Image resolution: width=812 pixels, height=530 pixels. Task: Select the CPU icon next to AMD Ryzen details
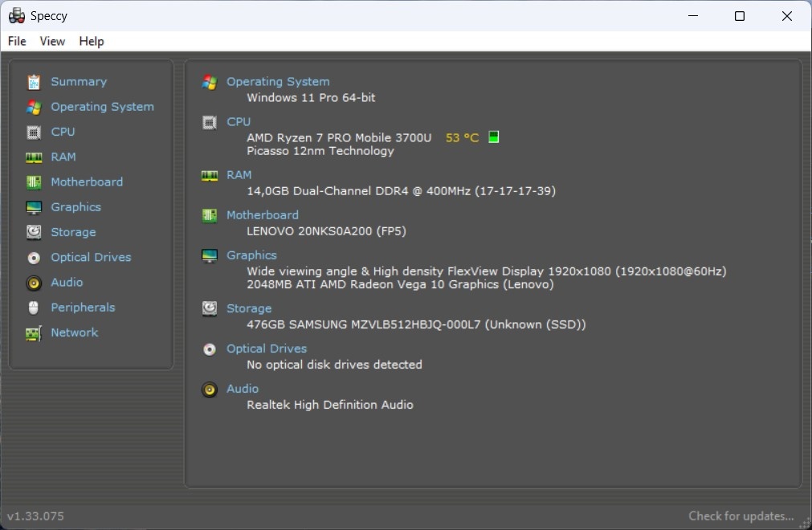[x=210, y=121]
